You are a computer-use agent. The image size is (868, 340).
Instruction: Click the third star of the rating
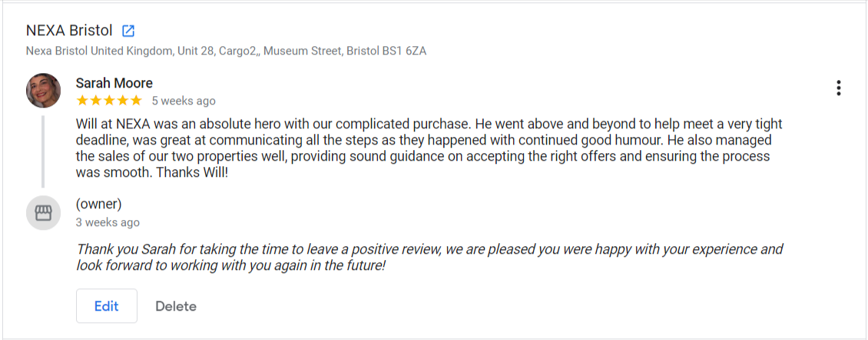pos(109,101)
